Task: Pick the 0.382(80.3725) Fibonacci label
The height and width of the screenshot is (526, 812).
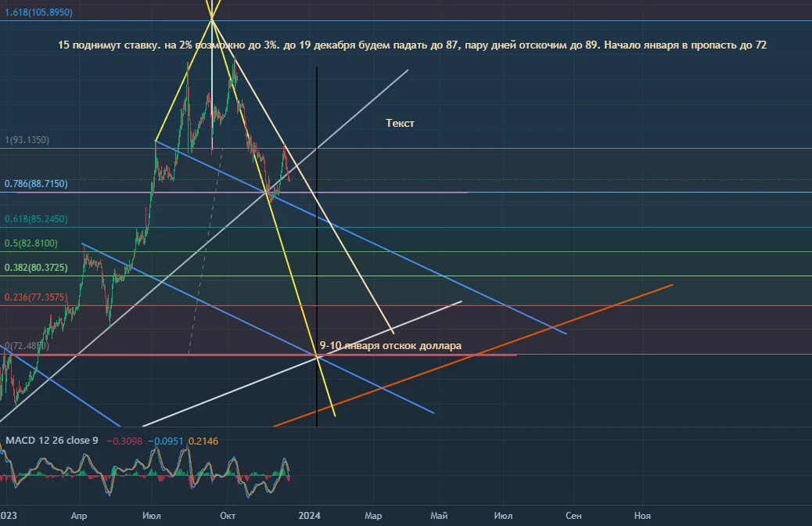Action: click(36, 268)
